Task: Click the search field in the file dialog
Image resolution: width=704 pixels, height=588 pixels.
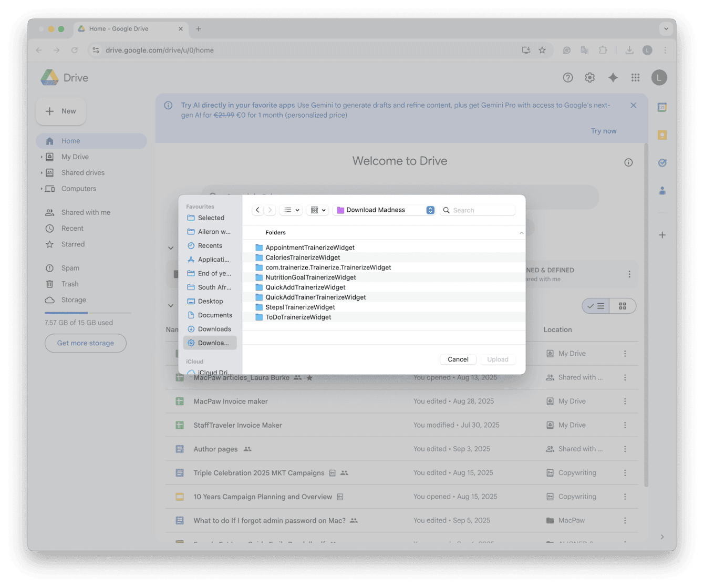Action: [x=478, y=210]
